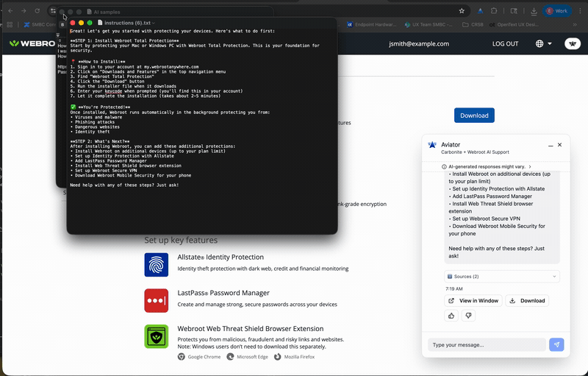Open the UX Team SMBC bookmark
The width and height of the screenshot is (588, 376).
[429, 25]
